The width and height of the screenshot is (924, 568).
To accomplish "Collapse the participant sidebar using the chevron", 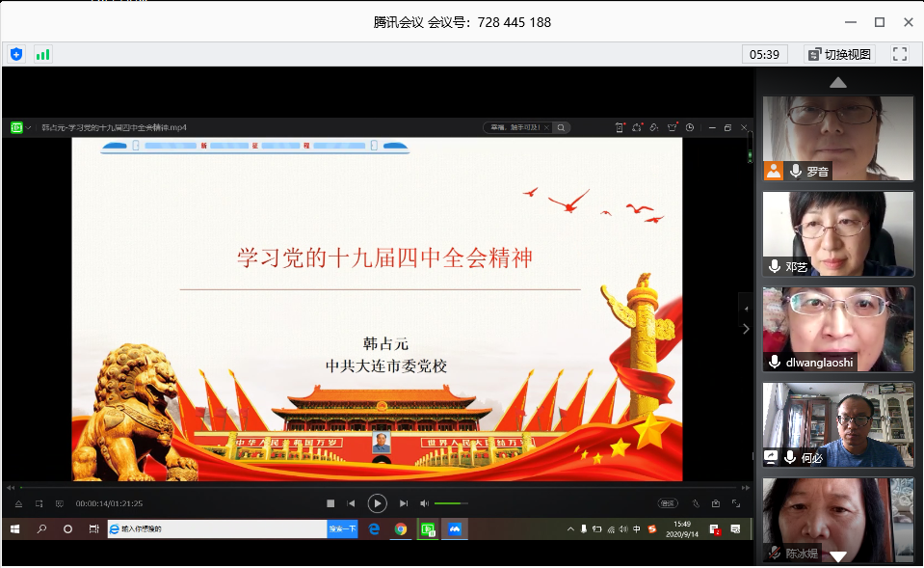I will tap(745, 328).
